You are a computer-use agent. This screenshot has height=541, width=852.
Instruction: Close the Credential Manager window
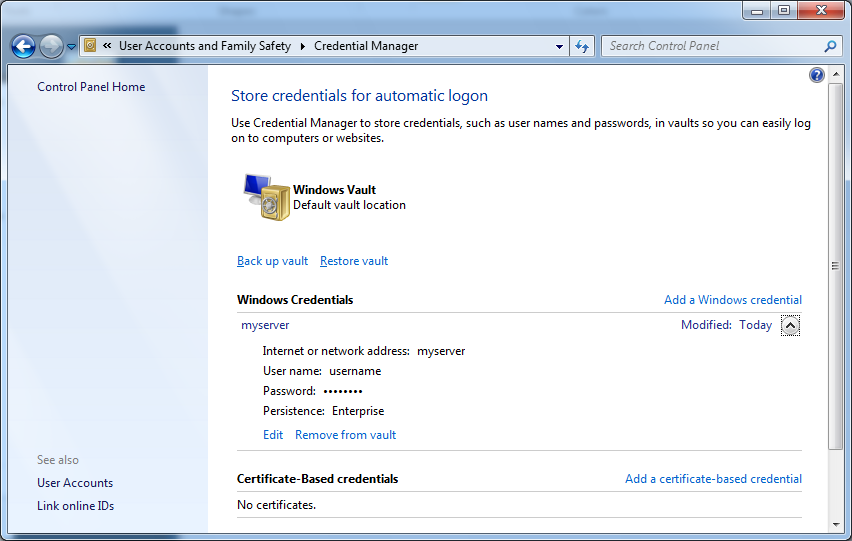[822, 10]
